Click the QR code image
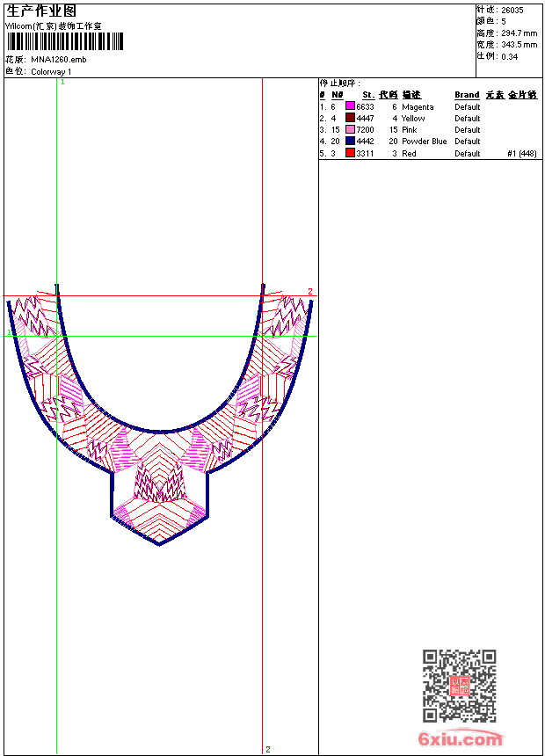 pos(460,686)
